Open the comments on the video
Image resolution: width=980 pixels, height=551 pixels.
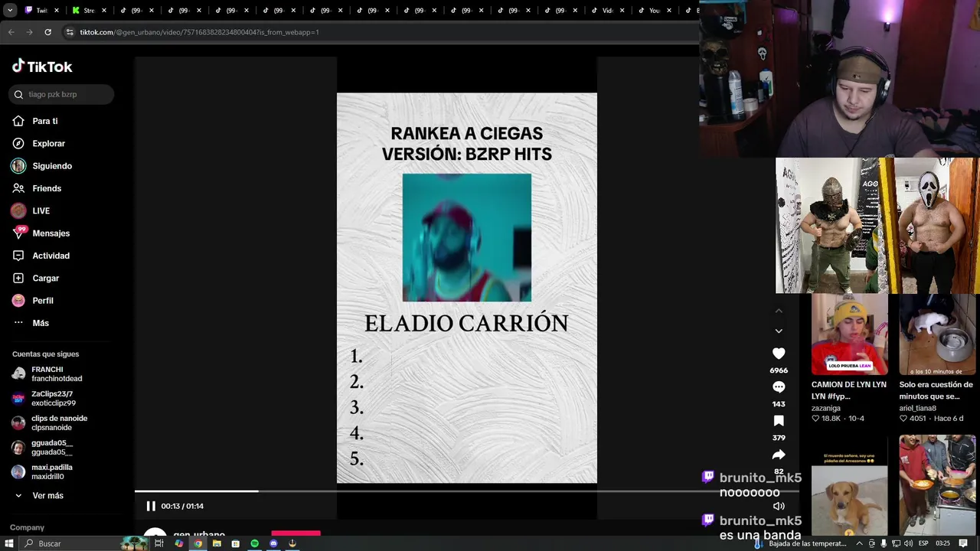tap(779, 387)
